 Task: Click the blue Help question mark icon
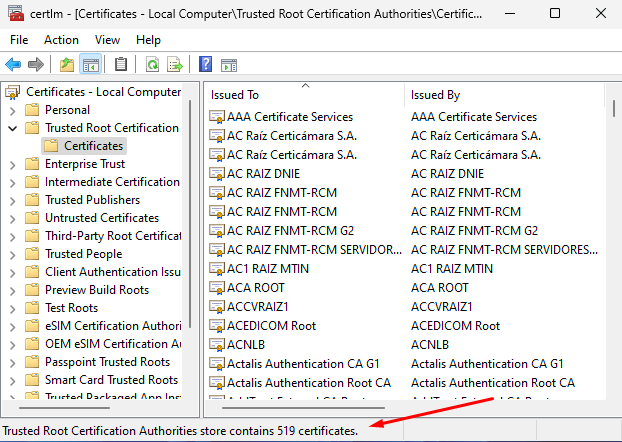pyautogui.click(x=205, y=64)
